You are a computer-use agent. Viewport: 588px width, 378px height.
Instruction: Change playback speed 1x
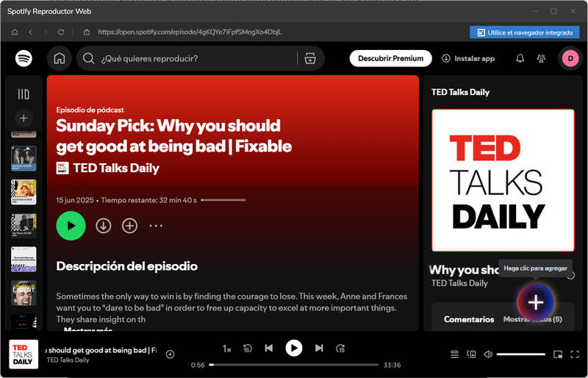coord(226,349)
